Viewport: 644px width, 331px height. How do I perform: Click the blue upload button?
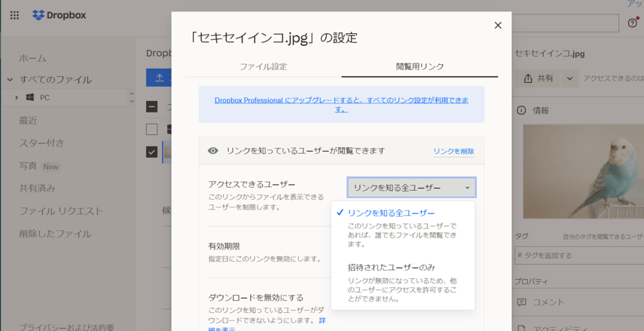[x=159, y=78]
